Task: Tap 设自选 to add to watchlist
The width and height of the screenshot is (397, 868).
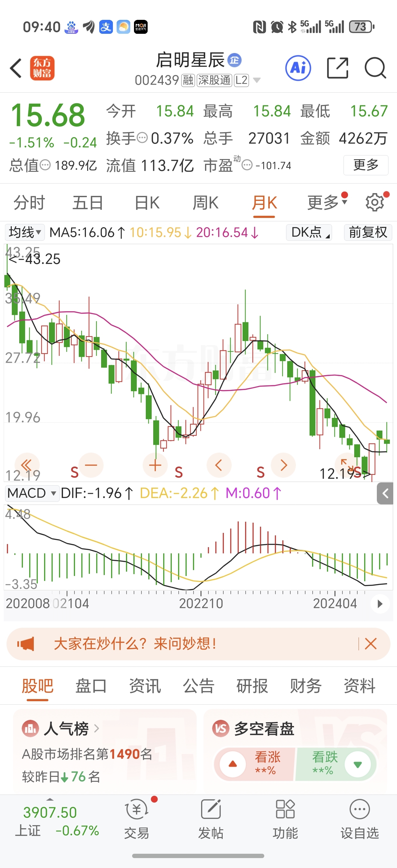Action: (359, 819)
